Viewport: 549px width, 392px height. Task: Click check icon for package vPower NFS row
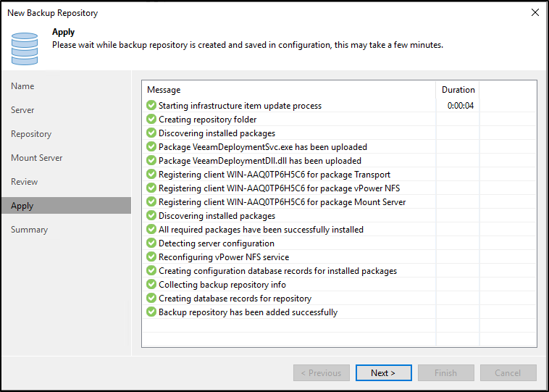click(x=151, y=188)
